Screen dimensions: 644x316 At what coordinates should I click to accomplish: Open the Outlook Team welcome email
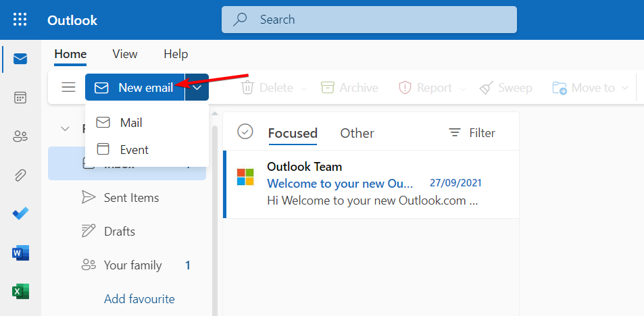pos(371,184)
